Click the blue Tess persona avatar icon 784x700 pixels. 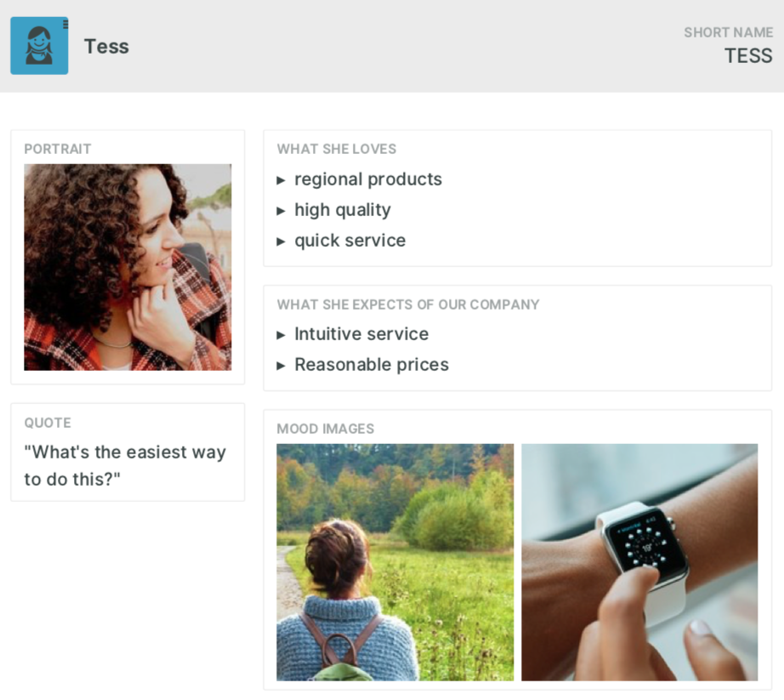[x=39, y=45]
